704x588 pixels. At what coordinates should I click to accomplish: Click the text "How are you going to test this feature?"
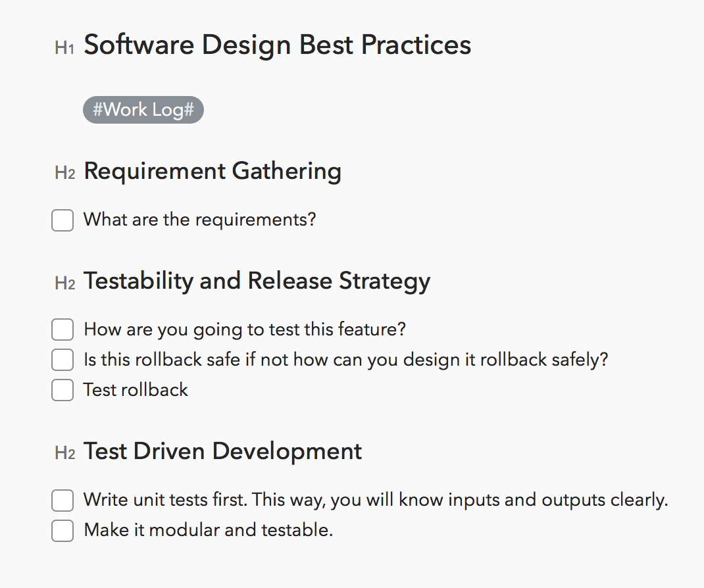coord(245,330)
